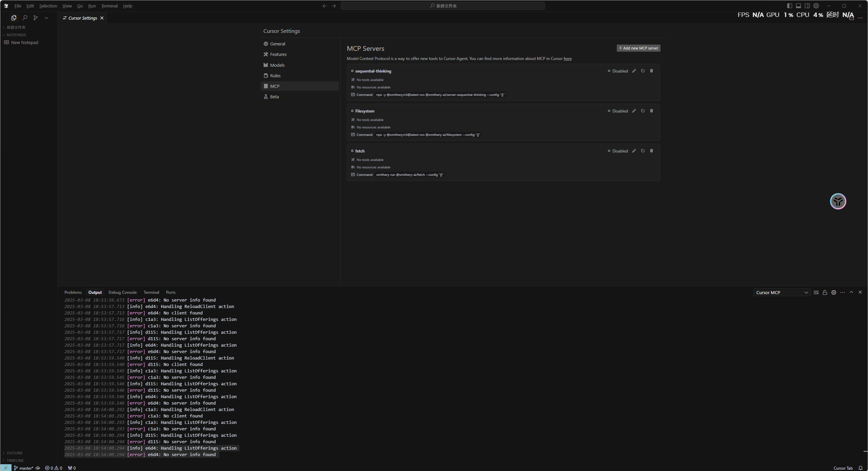Click Add new MCP server button
Image resolution: width=868 pixels, height=471 pixels.
pos(638,48)
